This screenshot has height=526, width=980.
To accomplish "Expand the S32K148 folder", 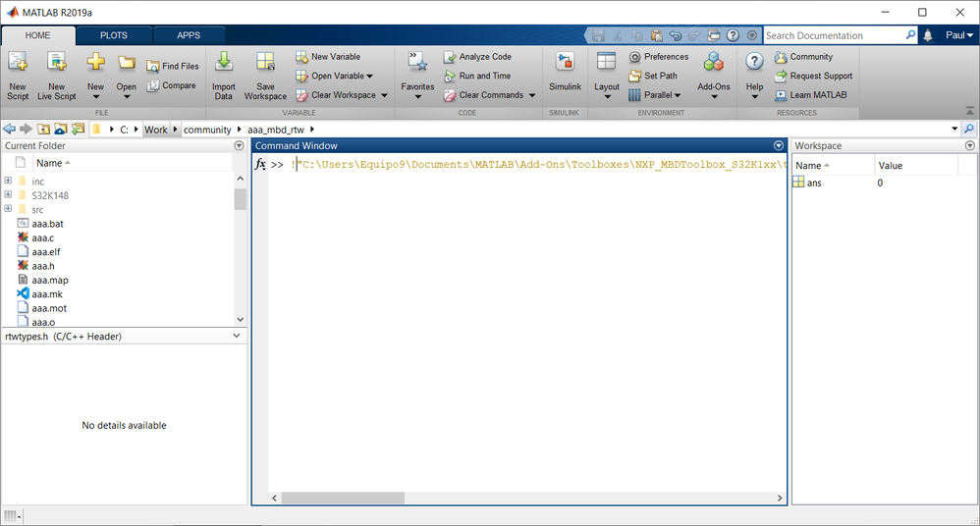I will [x=8, y=194].
